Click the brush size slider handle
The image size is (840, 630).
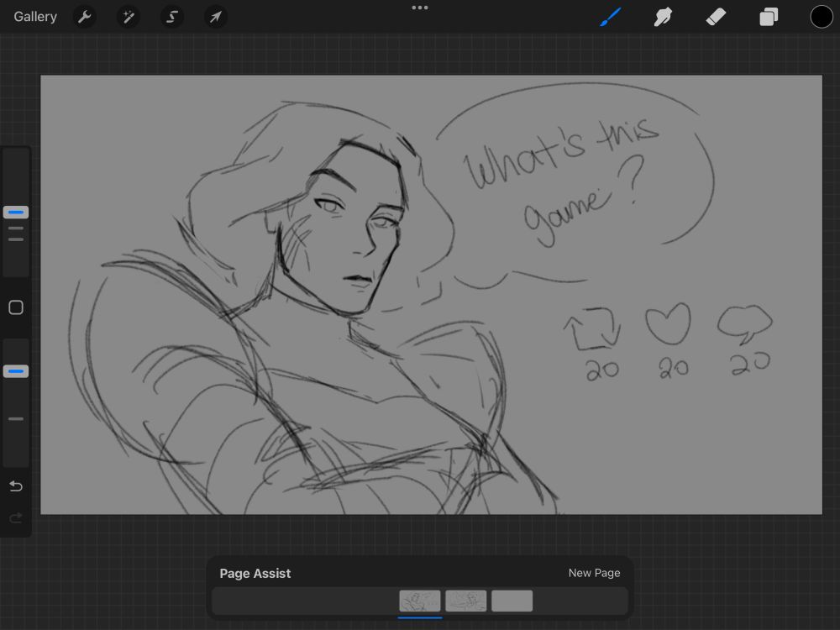click(x=16, y=213)
